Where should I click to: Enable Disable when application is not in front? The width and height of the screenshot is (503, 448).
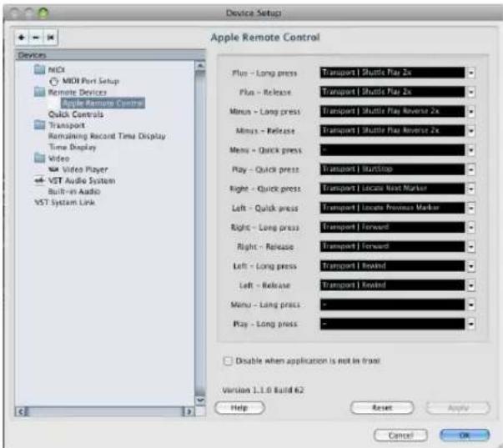(x=228, y=360)
